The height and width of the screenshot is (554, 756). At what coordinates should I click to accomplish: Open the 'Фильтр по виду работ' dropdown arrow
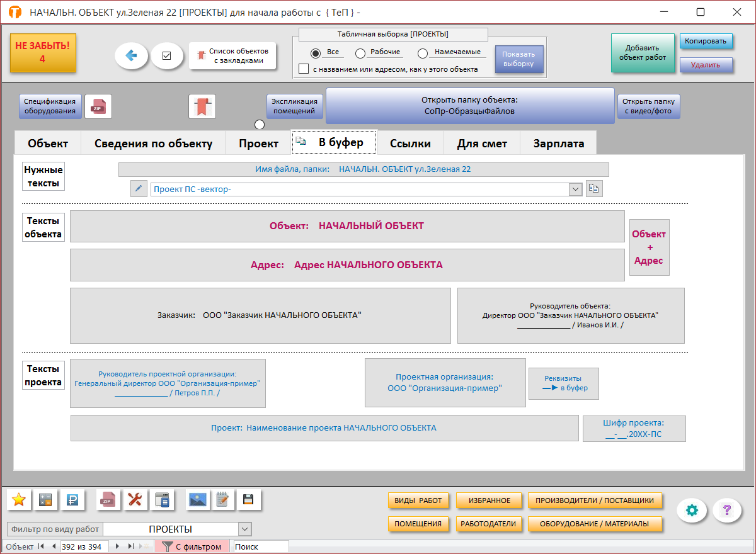click(x=245, y=529)
